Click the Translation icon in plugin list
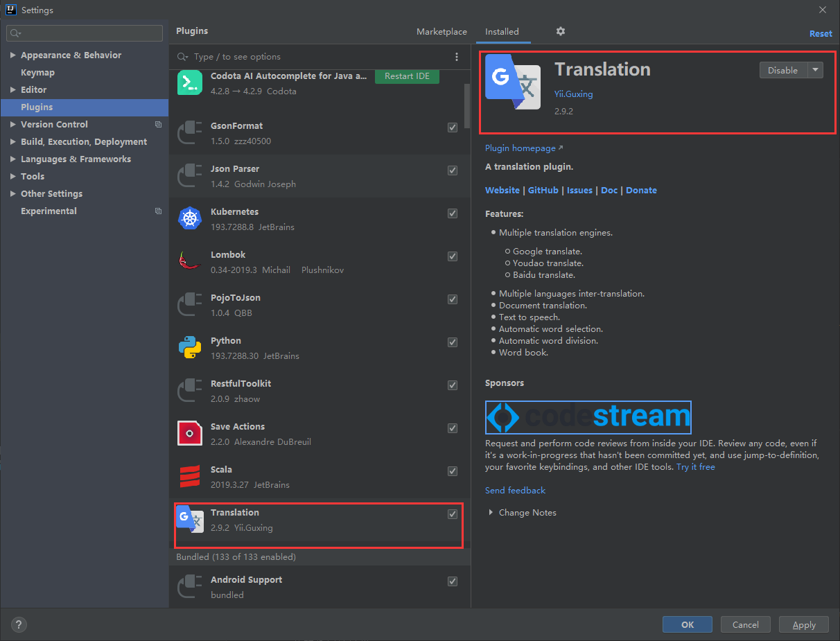Viewport: 840px width, 641px height. coord(190,520)
